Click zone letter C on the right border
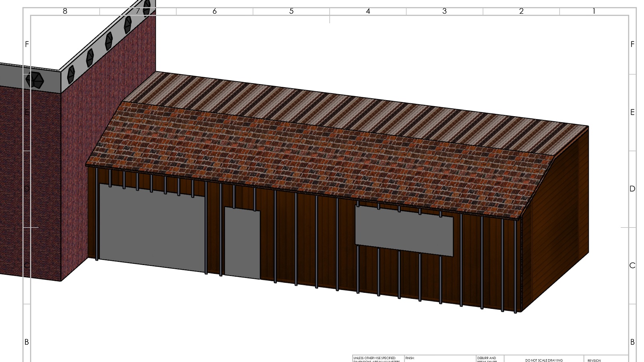 pos(632,265)
